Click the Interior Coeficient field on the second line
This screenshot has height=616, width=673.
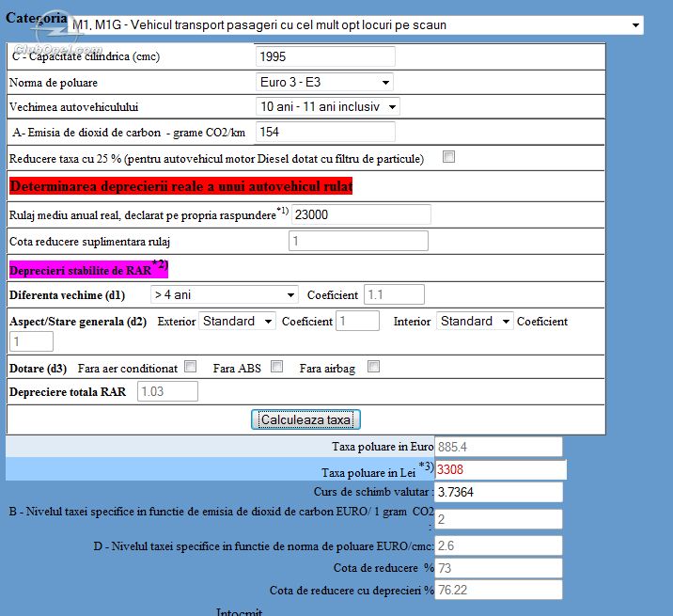[31, 342]
